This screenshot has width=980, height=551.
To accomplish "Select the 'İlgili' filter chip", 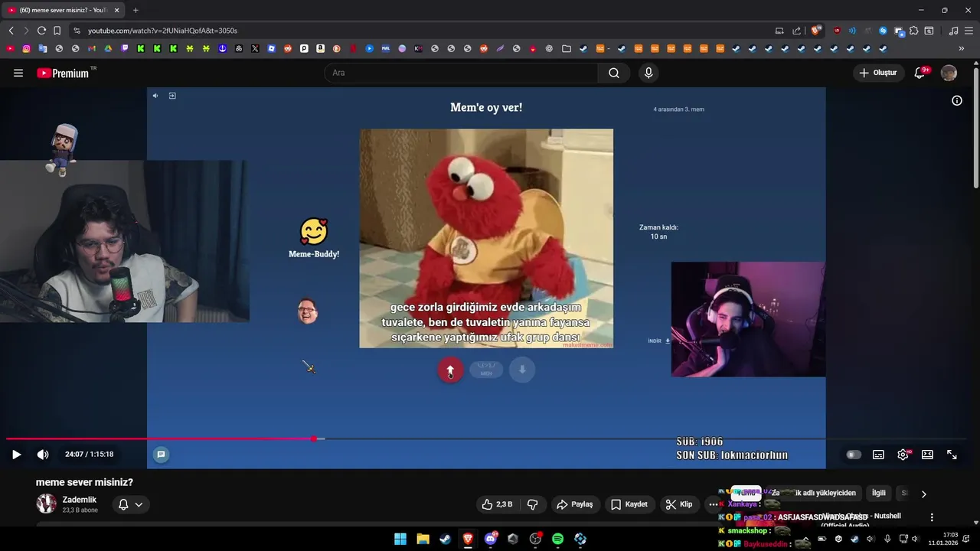I will point(879,493).
